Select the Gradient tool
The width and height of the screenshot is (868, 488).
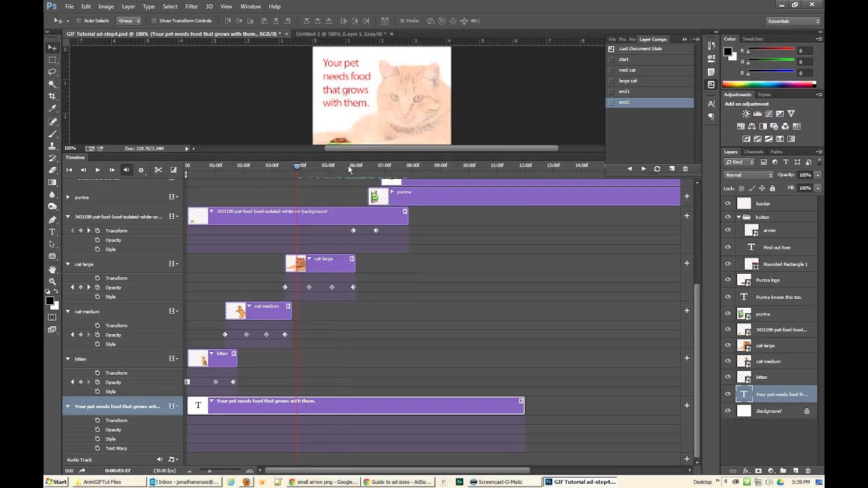pyautogui.click(x=52, y=182)
